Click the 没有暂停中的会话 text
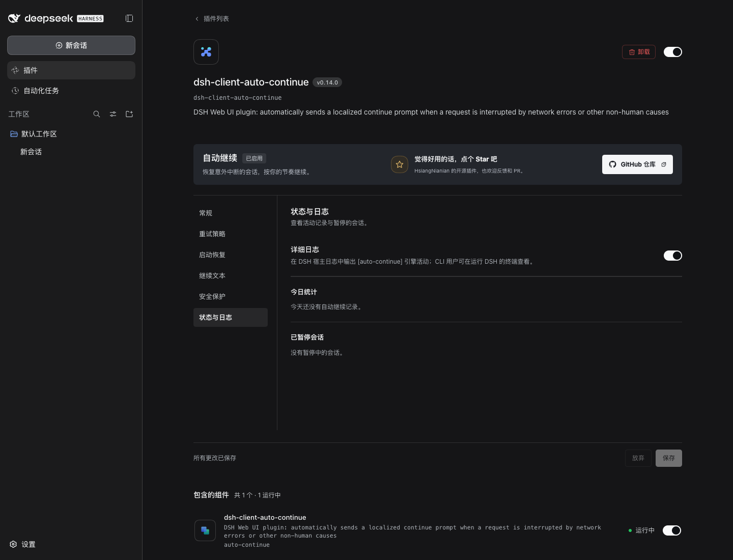Screen dimensions: 733x560 pos(318,353)
